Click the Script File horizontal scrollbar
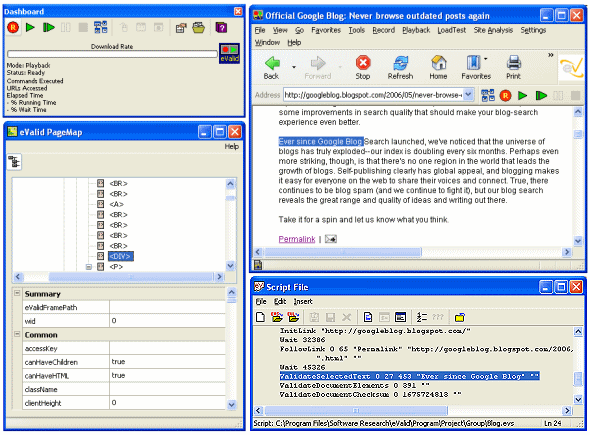Image resolution: width=590 pixels, height=435 pixels. (356, 410)
